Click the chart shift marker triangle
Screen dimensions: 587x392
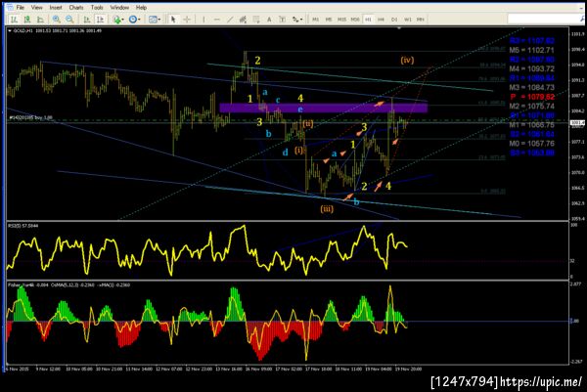point(399,28)
